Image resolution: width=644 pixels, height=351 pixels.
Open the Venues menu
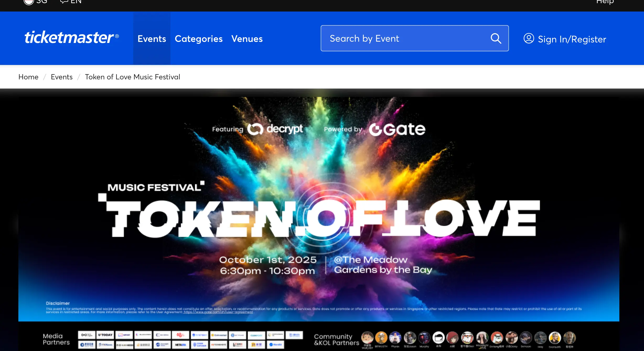point(247,39)
